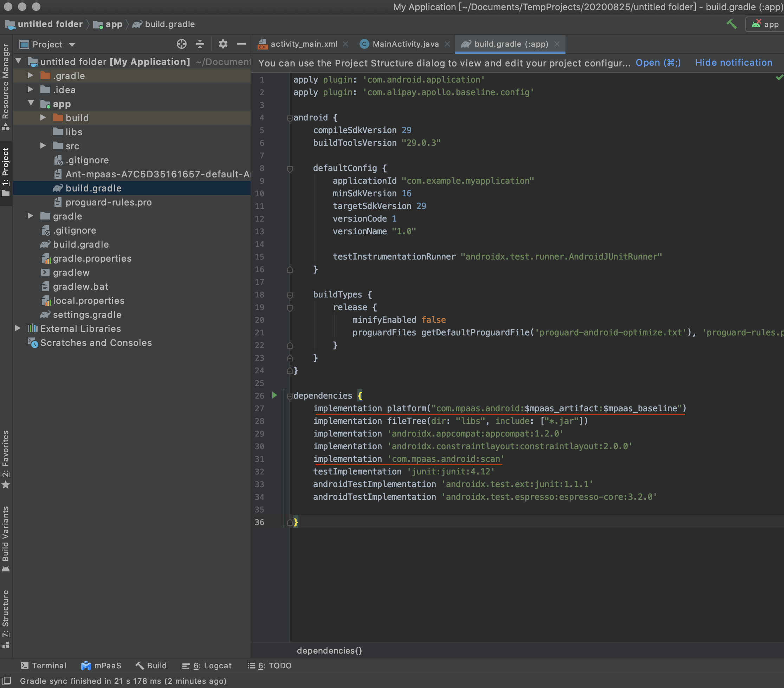Screen dimensions: 784x688
Task: Open Project panel settings gear
Action: pyautogui.click(x=223, y=44)
